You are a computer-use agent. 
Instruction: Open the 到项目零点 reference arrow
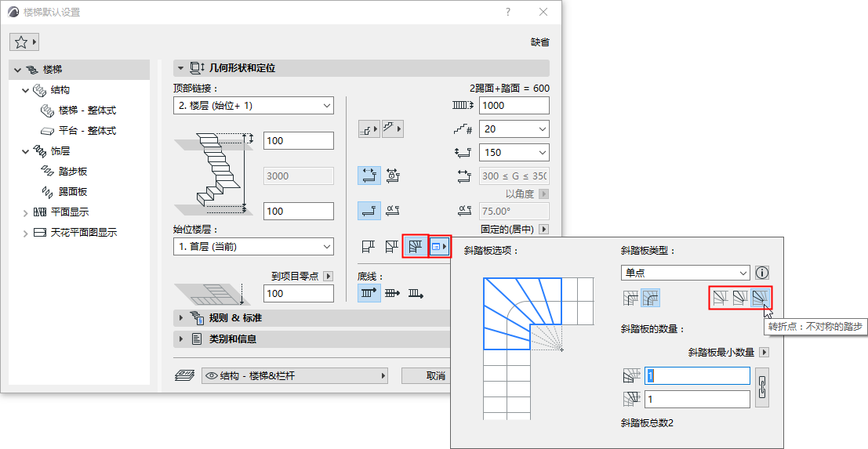(329, 276)
